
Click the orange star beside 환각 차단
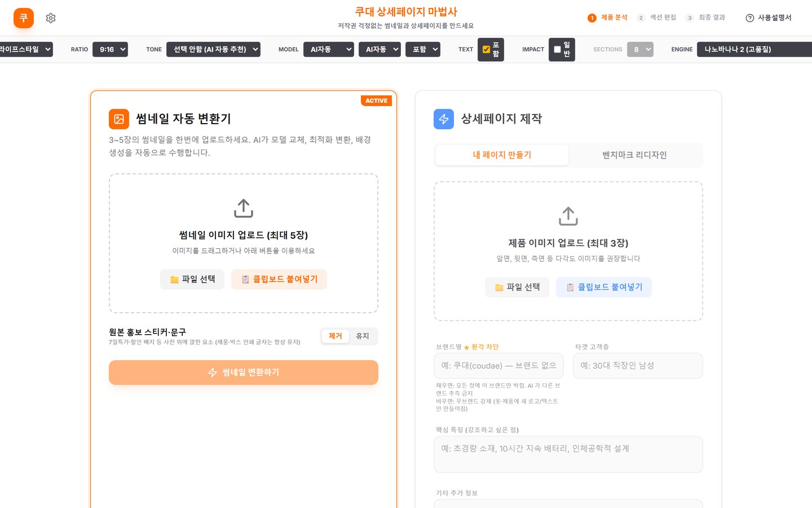[x=466, y=348]
